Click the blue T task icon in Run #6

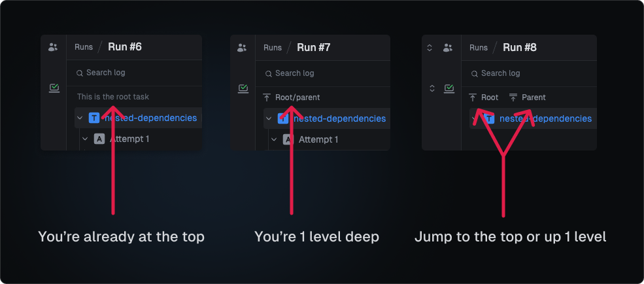coord(94,118)
